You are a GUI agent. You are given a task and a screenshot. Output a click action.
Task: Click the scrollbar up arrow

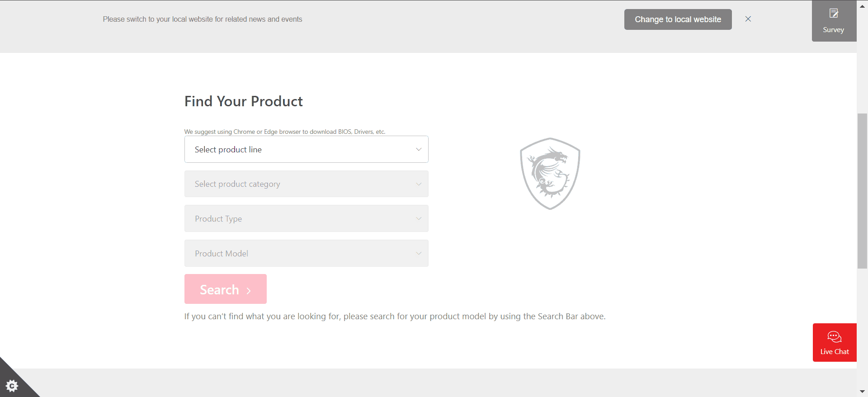pos(862,6)
